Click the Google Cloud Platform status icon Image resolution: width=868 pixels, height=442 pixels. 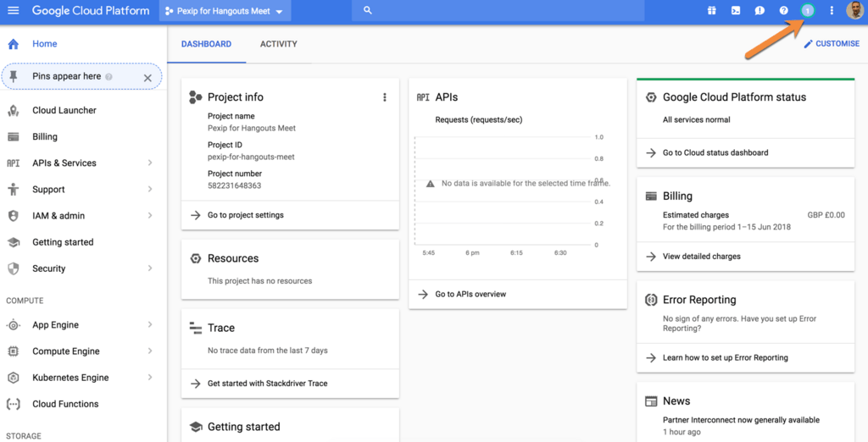coord(652,97)
